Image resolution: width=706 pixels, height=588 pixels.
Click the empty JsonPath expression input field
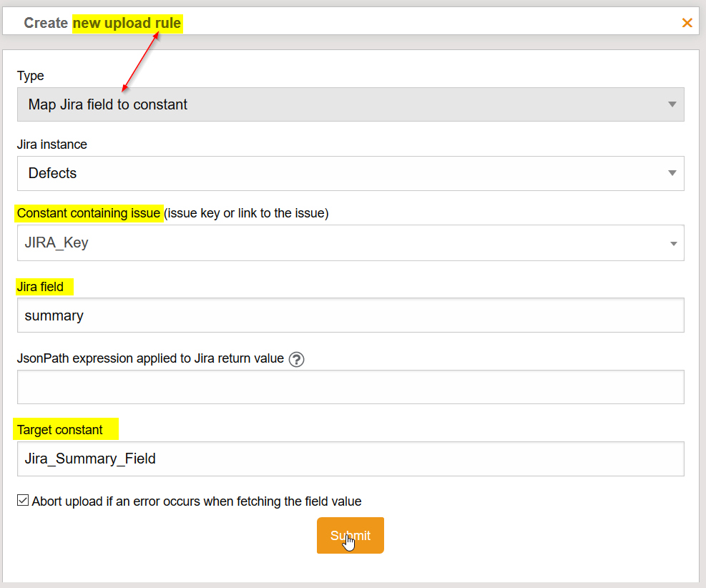pos(350,387)
